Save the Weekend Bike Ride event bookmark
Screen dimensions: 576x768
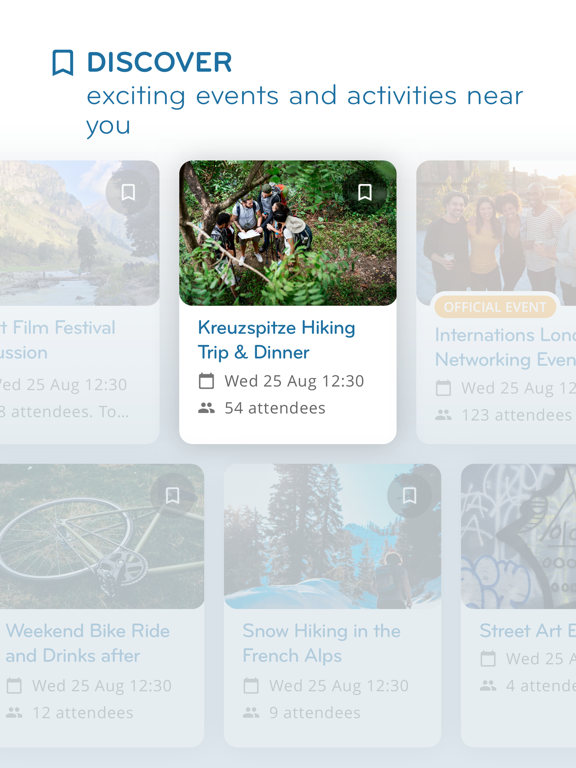(172, 496)
